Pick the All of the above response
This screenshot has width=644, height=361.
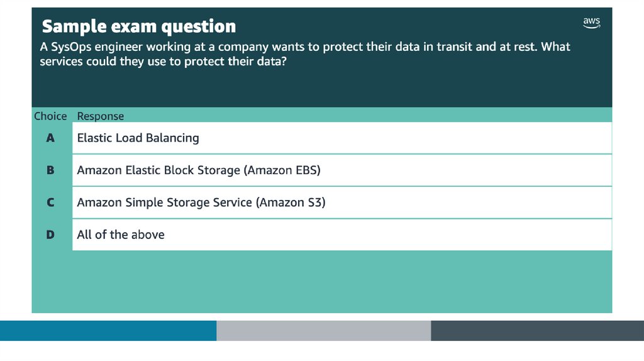(121, 235)
